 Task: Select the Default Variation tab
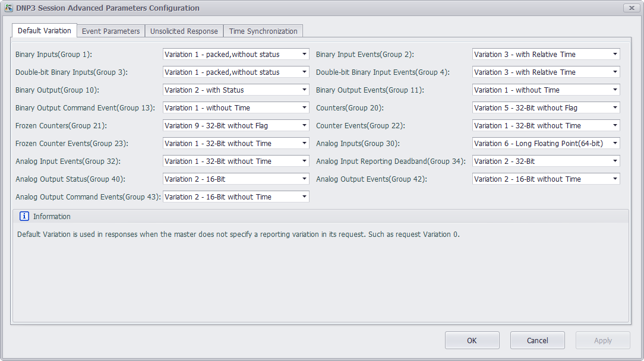click(x=45, y=30)
